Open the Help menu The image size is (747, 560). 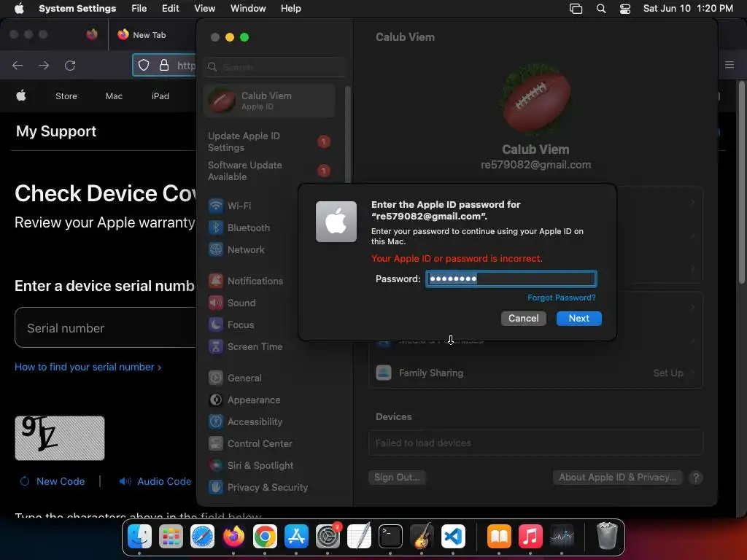pyautogui.click(x=290, y=9)
